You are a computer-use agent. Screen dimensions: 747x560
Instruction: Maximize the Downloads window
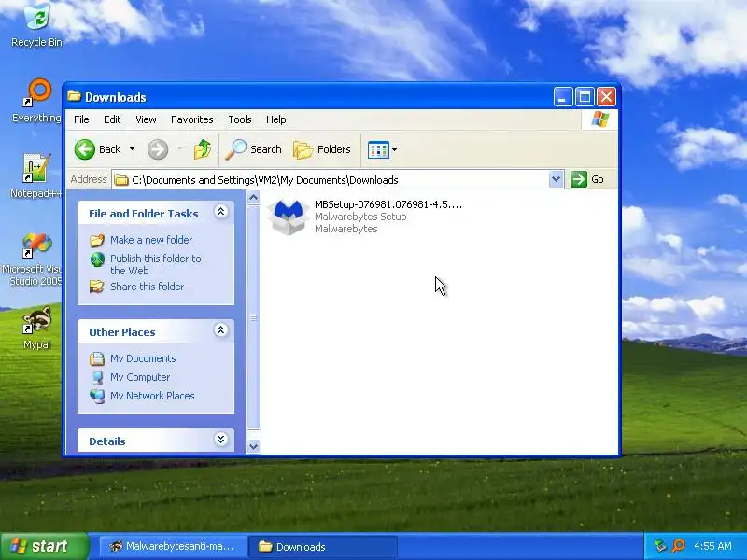[585, 97]
